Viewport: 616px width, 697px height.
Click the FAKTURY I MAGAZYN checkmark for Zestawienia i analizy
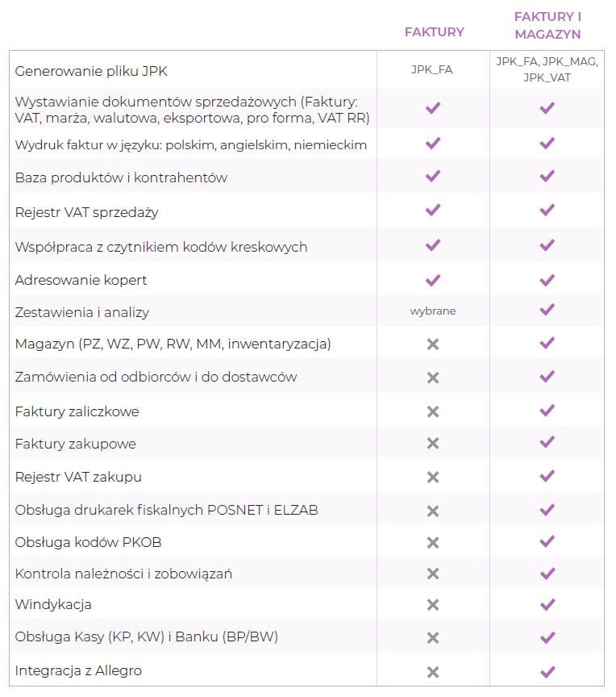(547, 310)
